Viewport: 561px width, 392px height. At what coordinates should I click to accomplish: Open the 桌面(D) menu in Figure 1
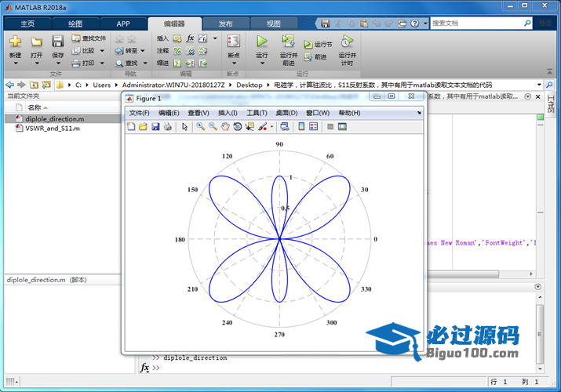coord(286,113)
